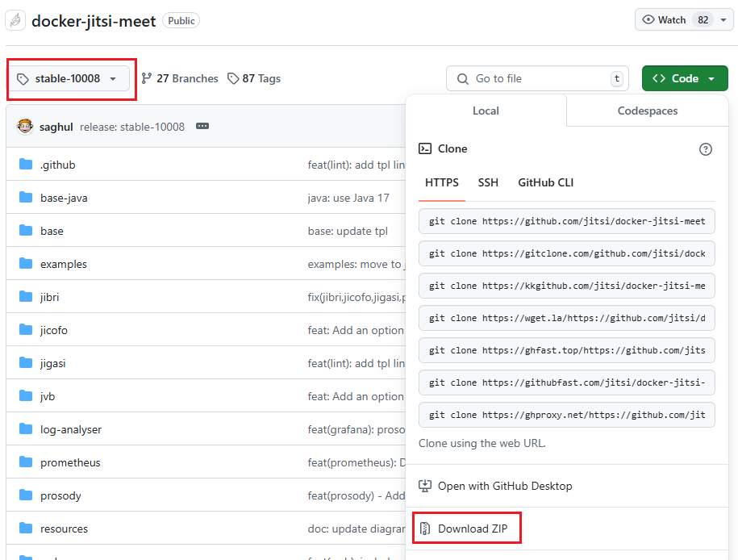Image resolution: width=738 pixels, height=560 pixels.
Task: Select the SSH clone tab
Action: coord(488,182)
